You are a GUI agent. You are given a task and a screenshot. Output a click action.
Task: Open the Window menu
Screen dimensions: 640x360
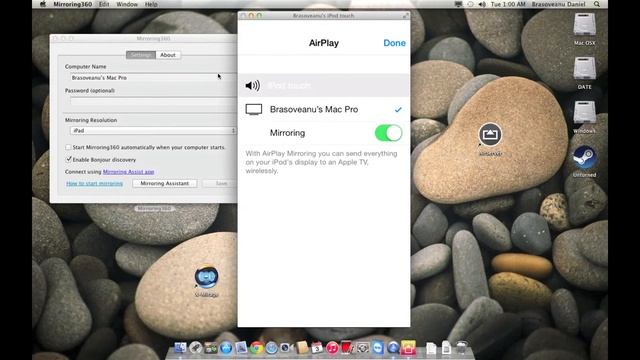click(x=127, y=4)
